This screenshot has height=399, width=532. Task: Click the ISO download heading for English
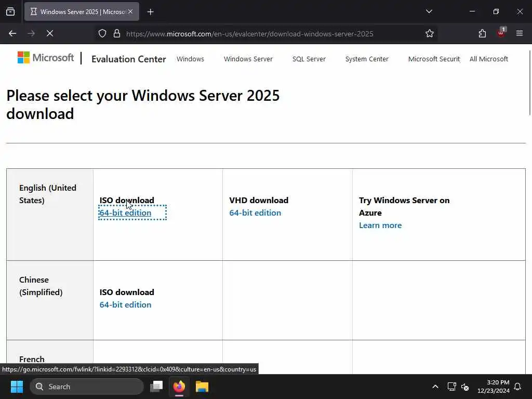click(127, 200)
